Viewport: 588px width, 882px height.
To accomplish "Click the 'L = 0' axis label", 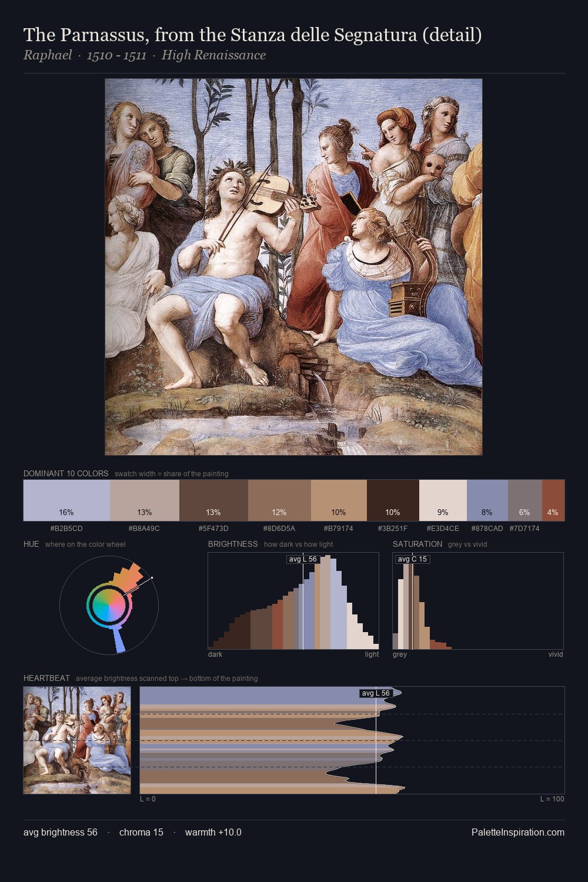I will [148, 799].
